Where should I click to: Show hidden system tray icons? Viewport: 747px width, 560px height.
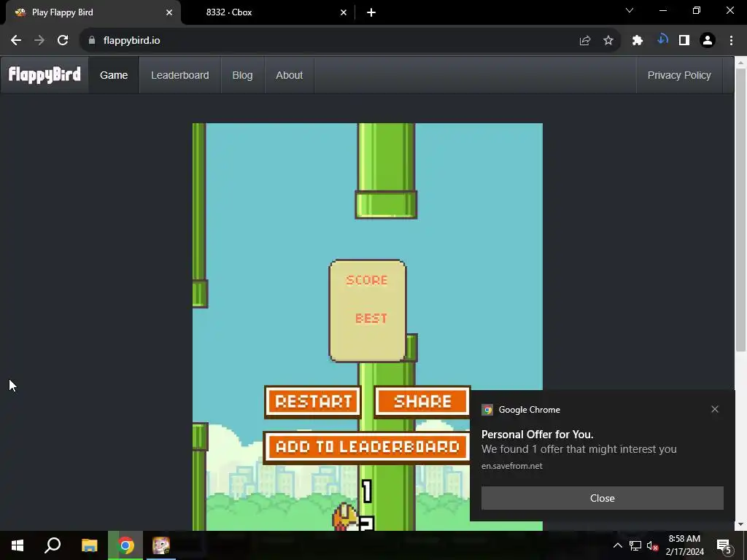(617, 545)
